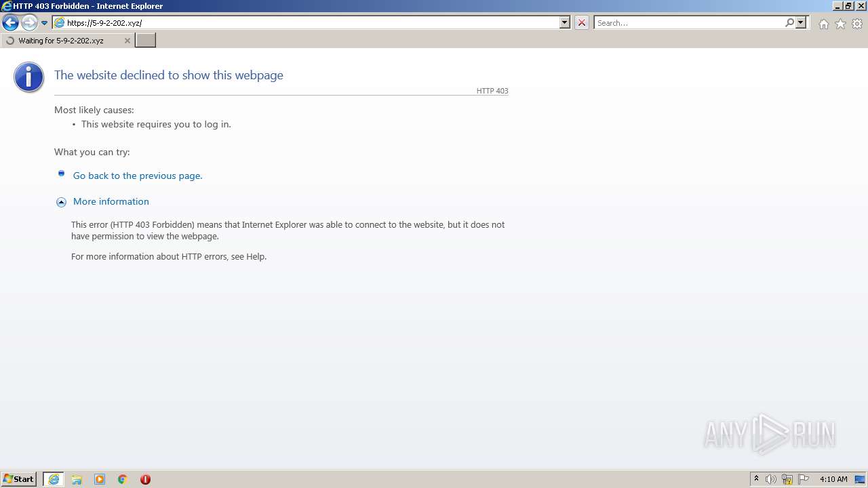868x488 pixels.
Task: Open the Action Center flag icon
Action: 804,479
